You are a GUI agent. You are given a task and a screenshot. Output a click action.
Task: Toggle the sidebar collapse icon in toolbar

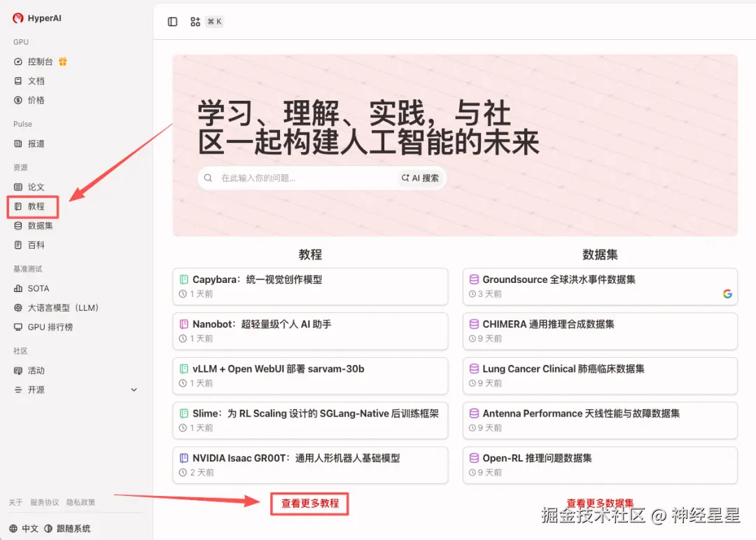[171, 22]
